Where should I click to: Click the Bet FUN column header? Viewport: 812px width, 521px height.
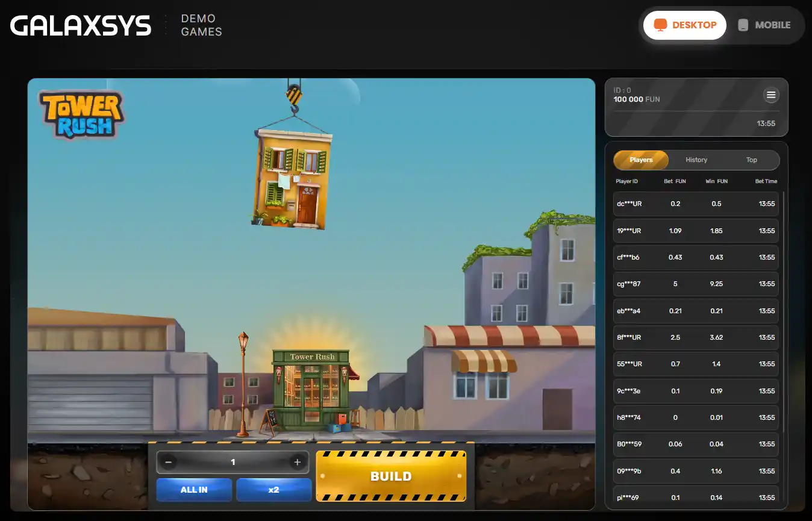click(675, 181)
